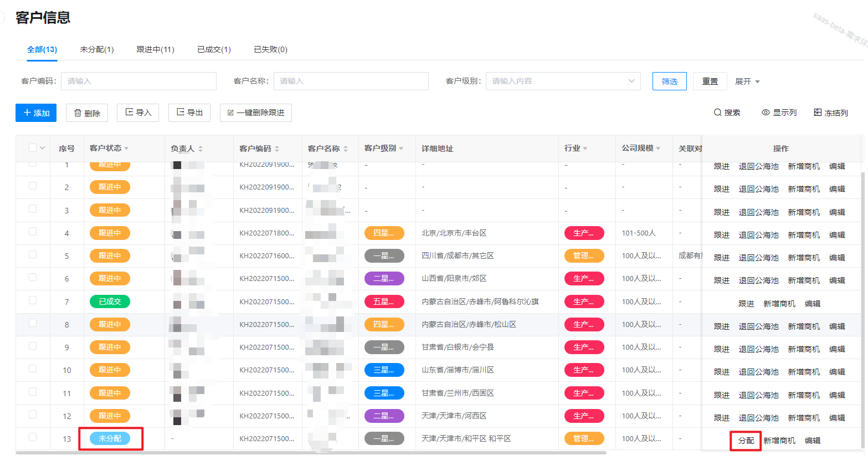The width and height of the screenshot is (868, 455).
Task: Open 客户状态 column filter arrow
Action: (x=126, y=149)
